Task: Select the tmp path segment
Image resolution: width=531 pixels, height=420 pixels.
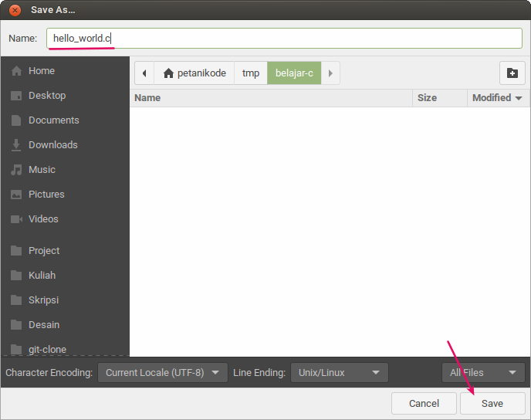Action: click(251, 73)
